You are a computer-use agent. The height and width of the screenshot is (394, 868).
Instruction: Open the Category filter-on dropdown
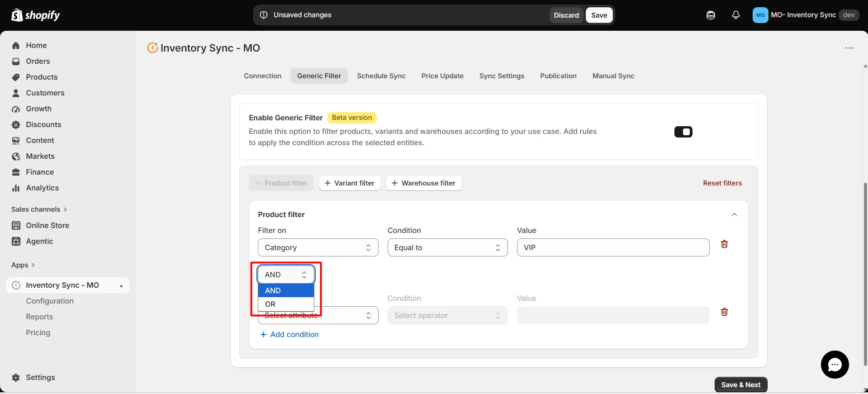318,247
